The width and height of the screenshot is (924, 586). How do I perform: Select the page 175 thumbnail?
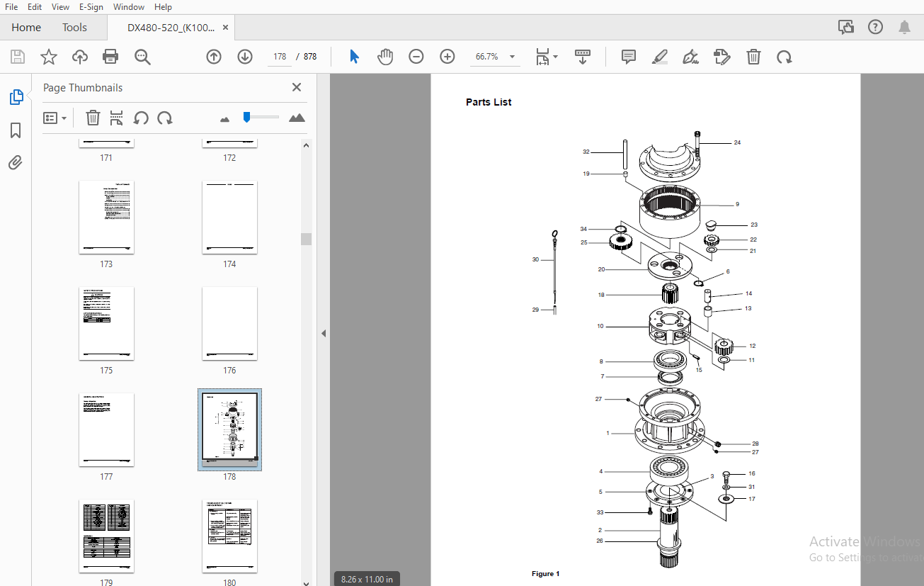(x=106, y=324)
